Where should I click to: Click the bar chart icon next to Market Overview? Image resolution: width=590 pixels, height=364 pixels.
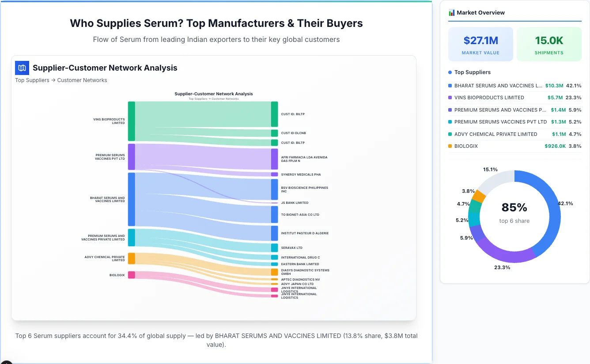(451, 12)
